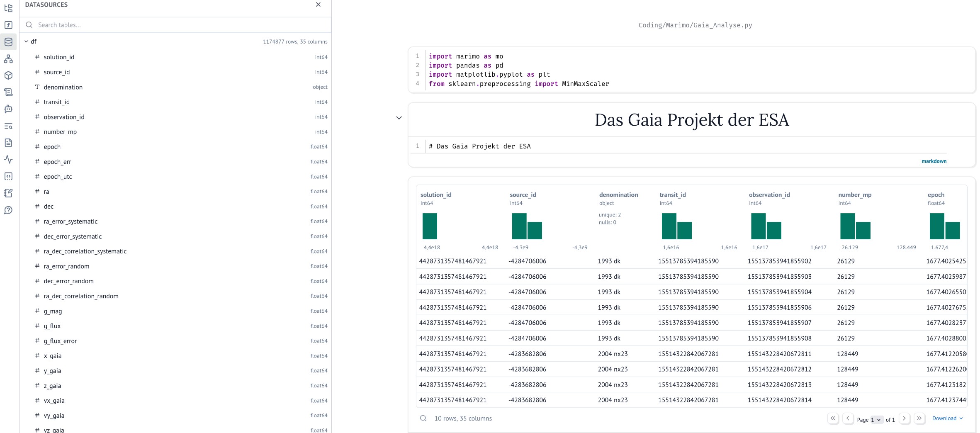980x433 pixels.
Task: Open the AI chat bot panel
Action: [x=8, y=109]
